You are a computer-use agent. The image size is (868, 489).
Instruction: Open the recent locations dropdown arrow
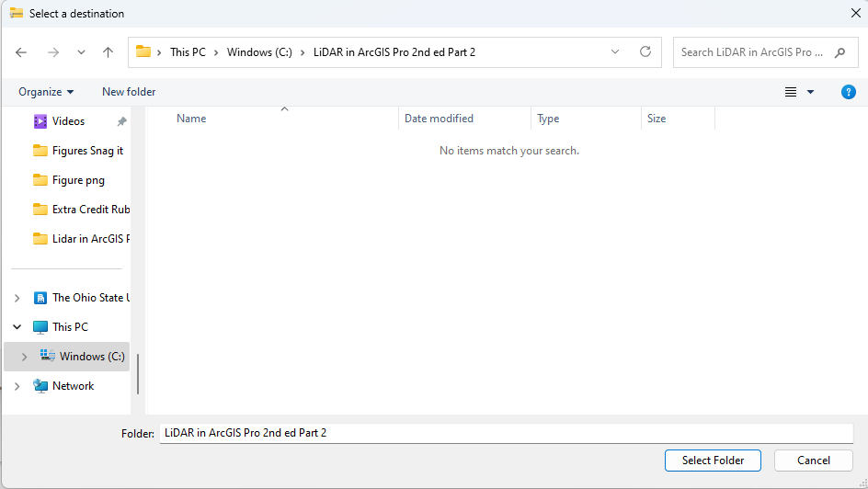81,52
